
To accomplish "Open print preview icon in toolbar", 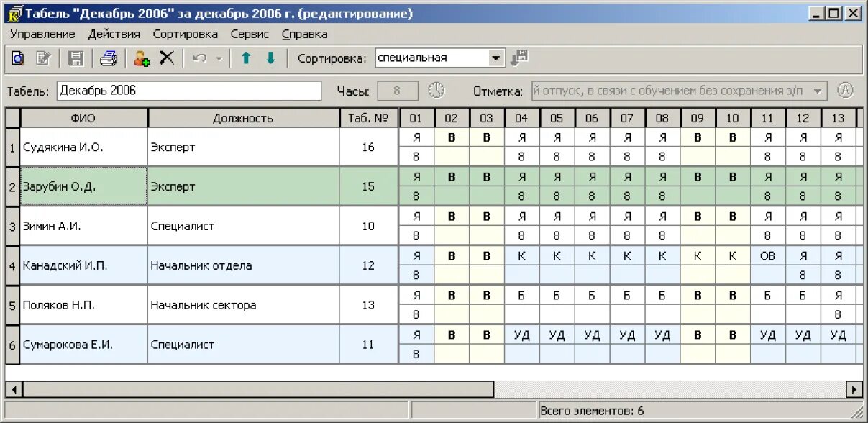I will [18, 59].
